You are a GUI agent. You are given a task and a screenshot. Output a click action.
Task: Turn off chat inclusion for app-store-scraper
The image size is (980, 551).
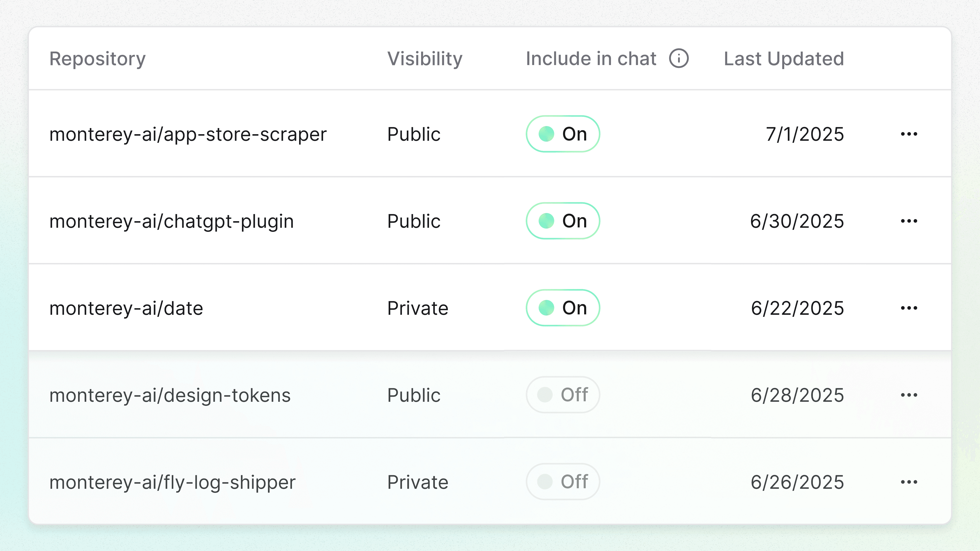(x=563, y=134)
